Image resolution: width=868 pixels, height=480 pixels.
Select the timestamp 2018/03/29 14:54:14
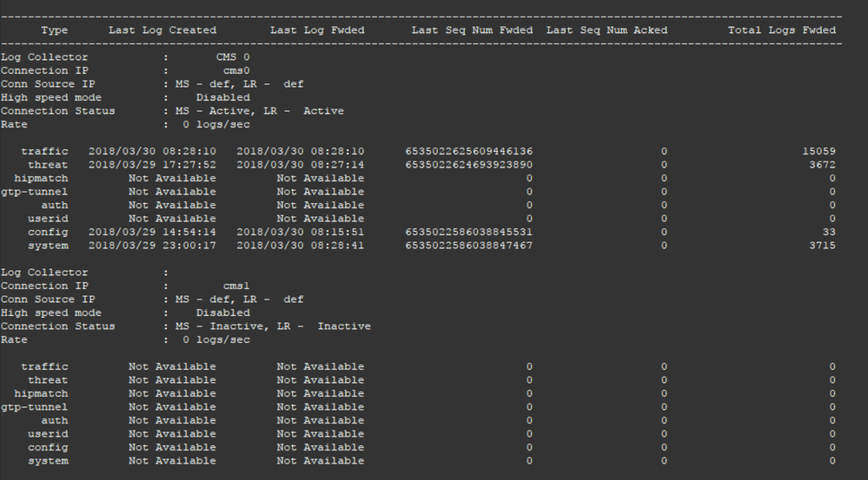tap(152, 232)
